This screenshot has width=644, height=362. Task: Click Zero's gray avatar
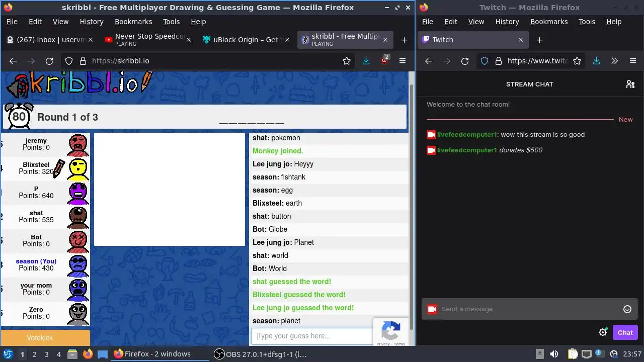tap(78, 314)
